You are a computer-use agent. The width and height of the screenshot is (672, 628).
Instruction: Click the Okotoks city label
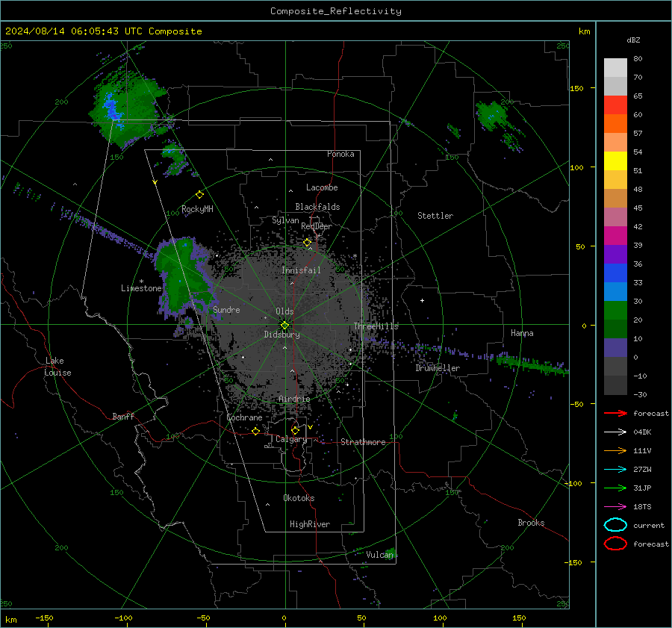pyautogui.click(x=299, y=498)
